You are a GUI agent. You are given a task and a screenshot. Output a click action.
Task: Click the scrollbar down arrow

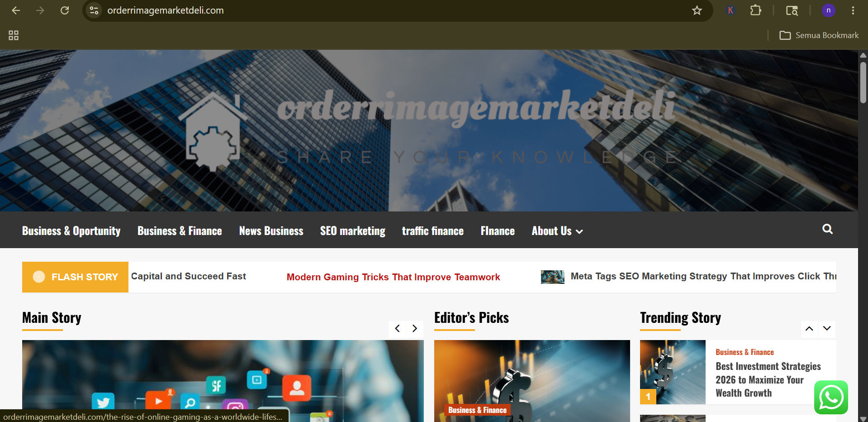[863, 418]
